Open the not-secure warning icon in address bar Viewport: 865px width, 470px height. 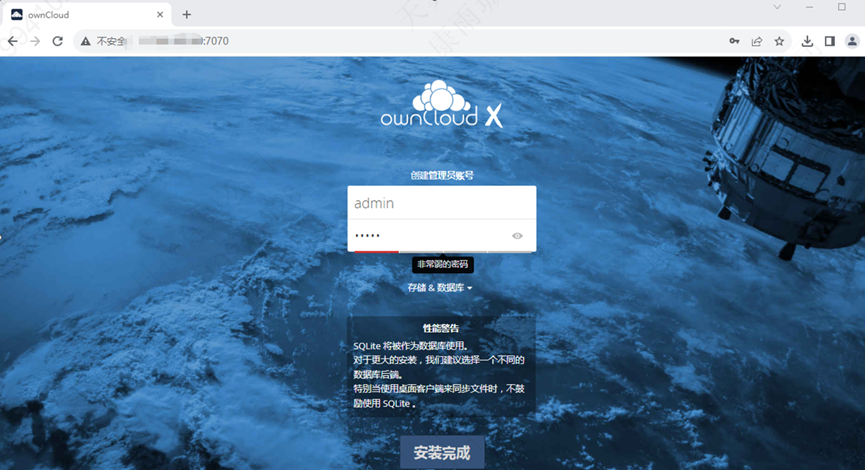(x=86, y=41)
